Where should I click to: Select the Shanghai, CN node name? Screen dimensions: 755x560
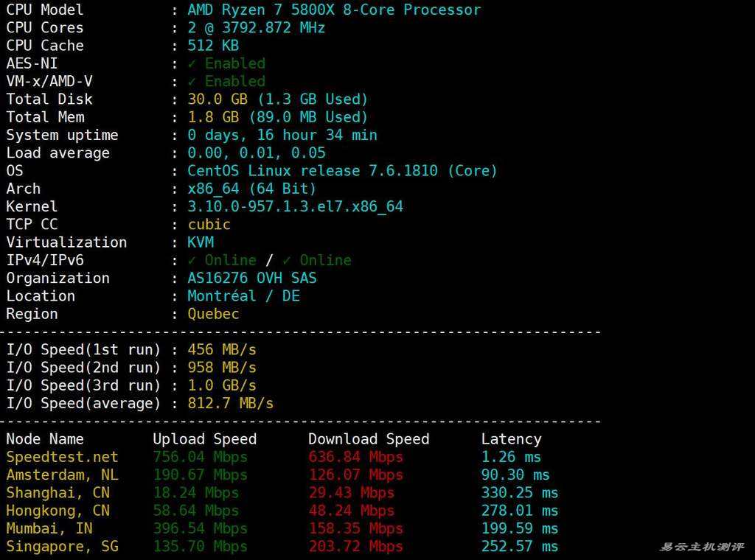pyautogui.click(x=58, y=492)
